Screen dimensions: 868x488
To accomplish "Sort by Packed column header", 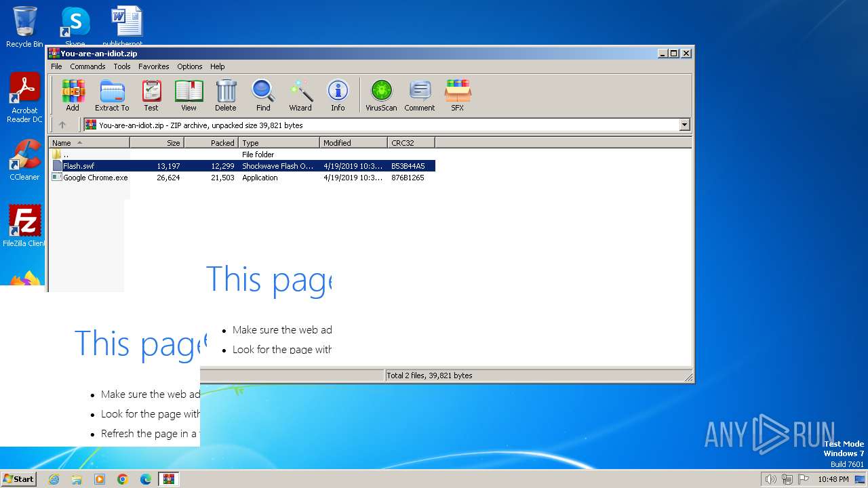I will tap(211, 143).
